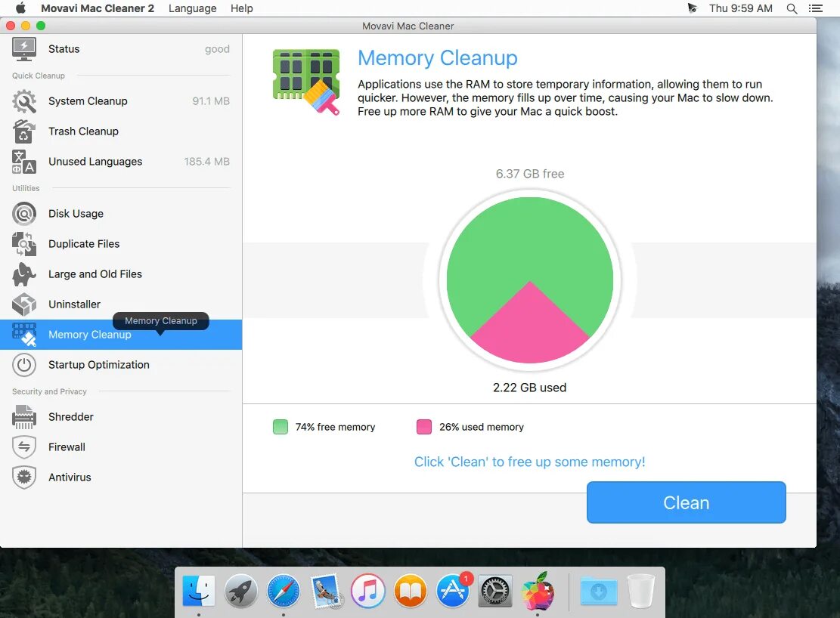Launch Launchpad rocket in the Dock
Image resolution: width=840 pixels, height=618 pixels.
[x=241, y=592]
